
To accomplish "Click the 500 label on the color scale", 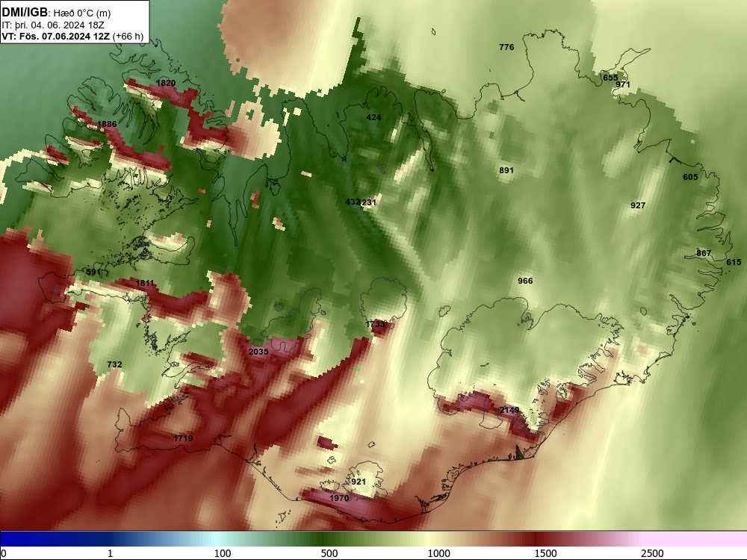I will coord(329,553).
